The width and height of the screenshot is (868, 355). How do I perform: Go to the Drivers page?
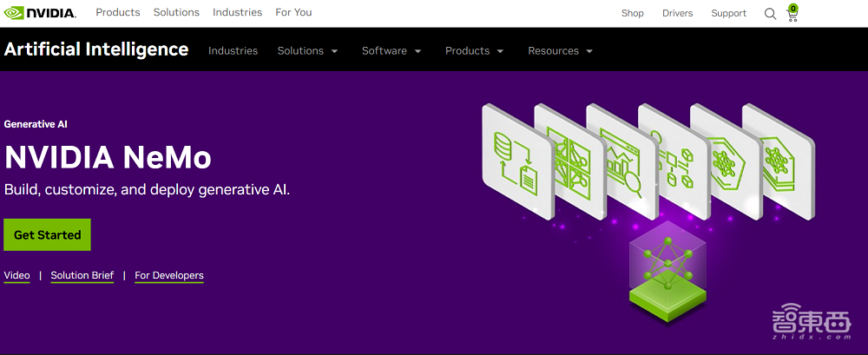tap(677, 14)
